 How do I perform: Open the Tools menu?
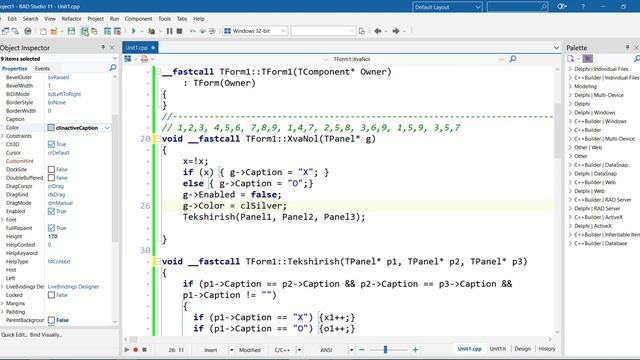[x=164, y=19]
